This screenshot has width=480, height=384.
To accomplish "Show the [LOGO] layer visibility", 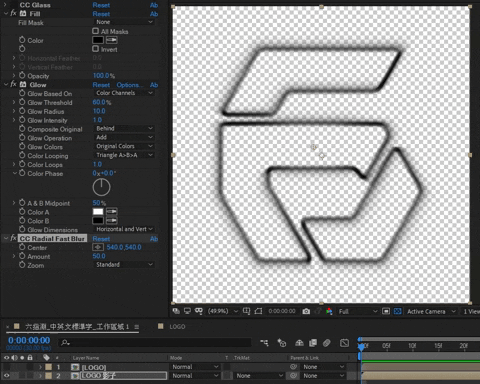I will 6,367.
